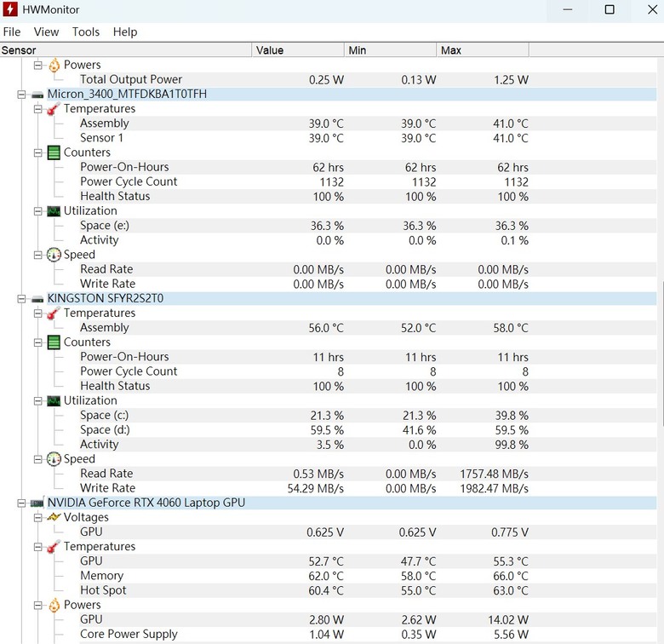This screenshot has height=644, width=664.
Task: Click the 14.02 W max GPU power
Action: [x=508, y=620]
